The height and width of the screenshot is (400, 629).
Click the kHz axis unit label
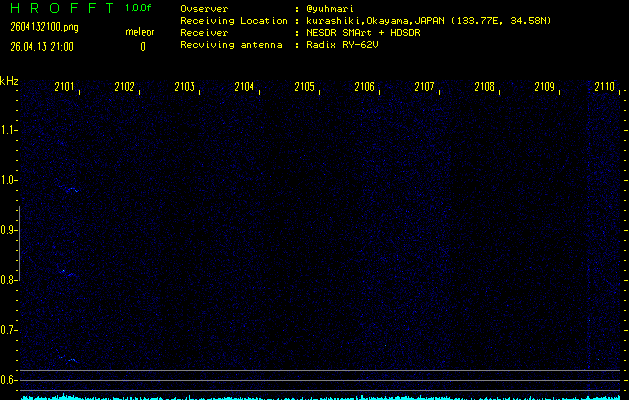pos(9,81)
